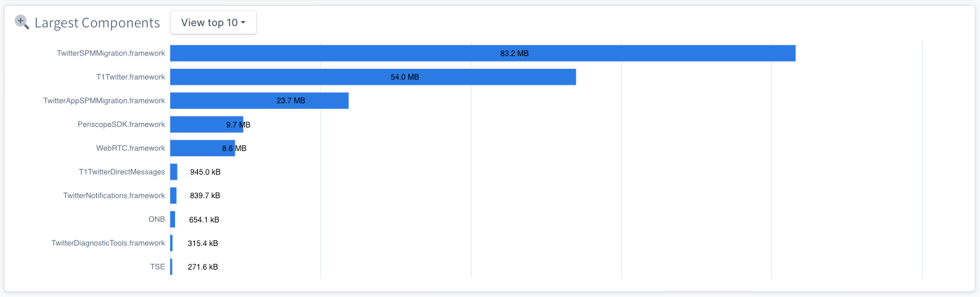This screenshot has height=297, width=980.
Task: Select the TwitterDiagnosticTools.framework axis label
Action: 108,243
